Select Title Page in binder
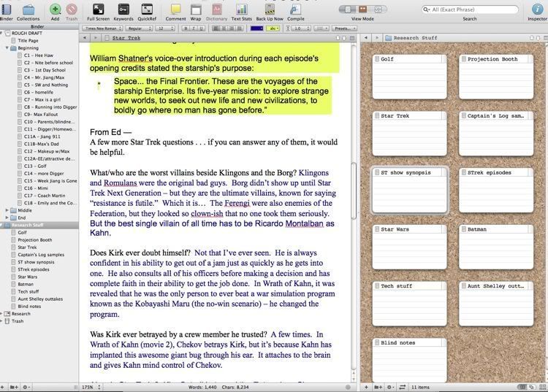 [28, 40]
